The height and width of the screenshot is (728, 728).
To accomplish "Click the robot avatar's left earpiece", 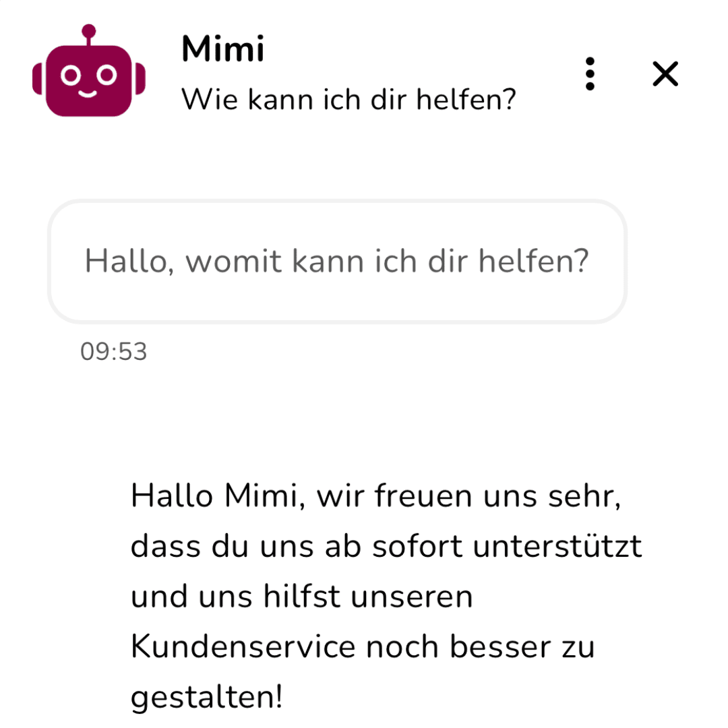I will [38, 79].
